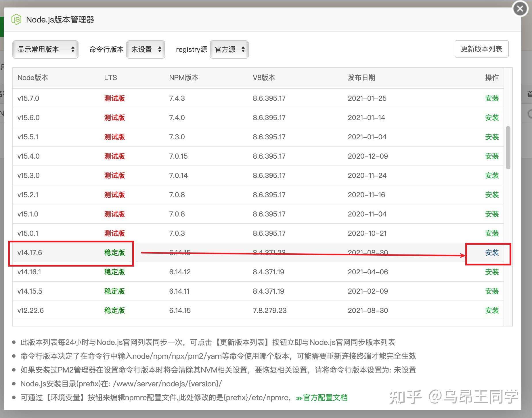Install Node v15.6.0
Viewport: 532px width, 418px height.
click(x=492, y=117)
